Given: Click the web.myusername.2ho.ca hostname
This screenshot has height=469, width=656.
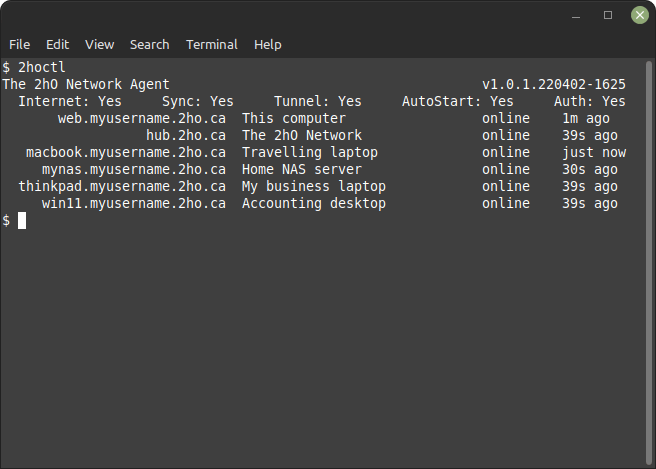Looking at the screenshot, I should (x=141, y=118).
